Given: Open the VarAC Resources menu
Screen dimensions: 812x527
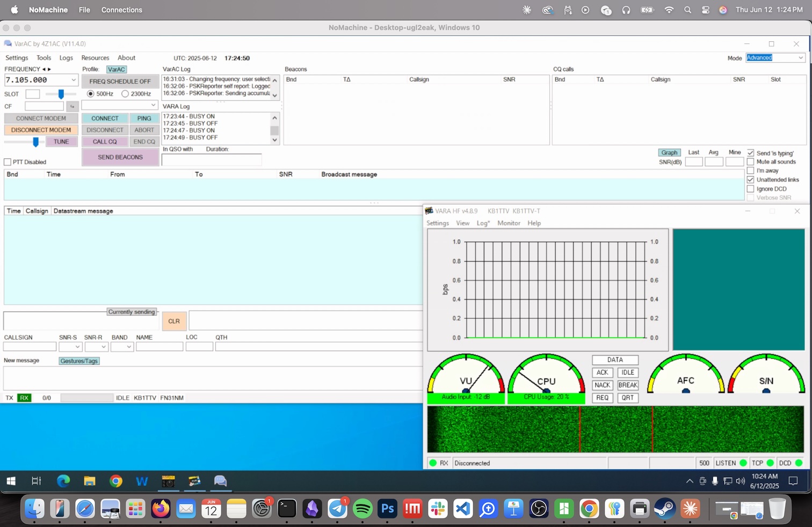Looking at the screenshot, I should point(95,58).
